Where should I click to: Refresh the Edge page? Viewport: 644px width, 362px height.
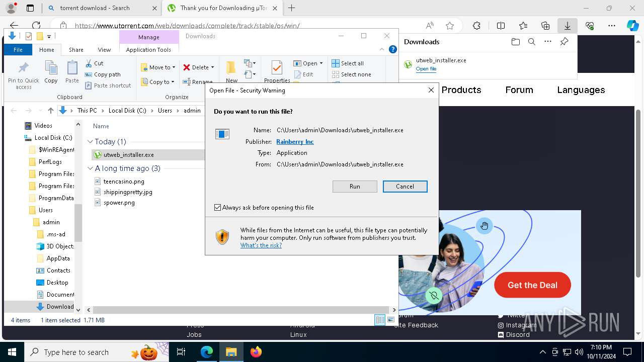36,26
